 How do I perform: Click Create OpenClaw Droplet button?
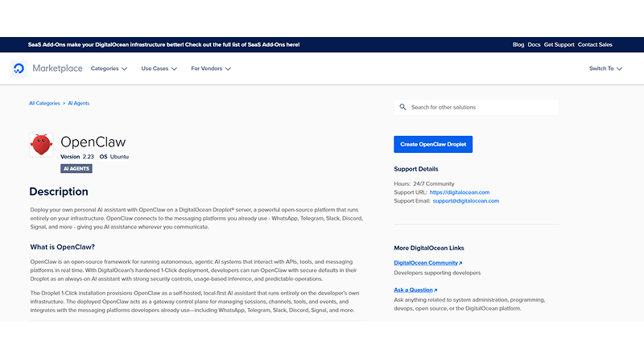[x=433, y=145]
